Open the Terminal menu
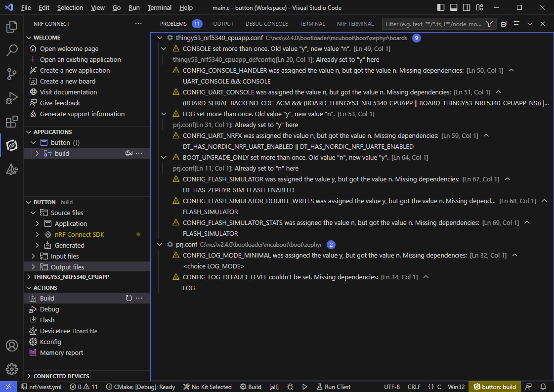Viewport: 554px width, 392px height. 159,7
